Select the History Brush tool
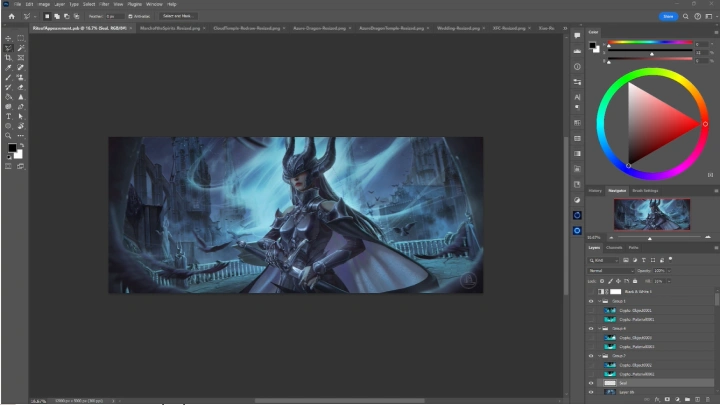The height and width of the screenshot is (405, 720). (x=8, y=87)
